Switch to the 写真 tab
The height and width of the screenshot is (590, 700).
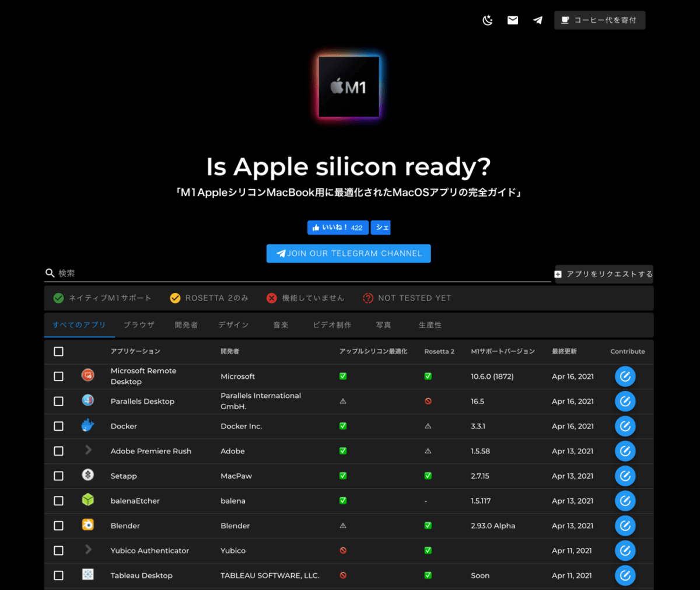click(x=383, y=325)
